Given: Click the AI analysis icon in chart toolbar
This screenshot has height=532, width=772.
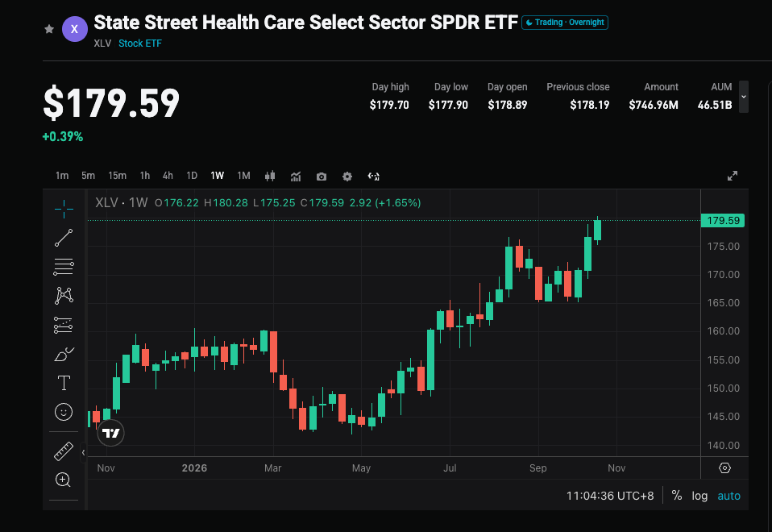Looking at the screenshot, I should click(x=374, y=177).
